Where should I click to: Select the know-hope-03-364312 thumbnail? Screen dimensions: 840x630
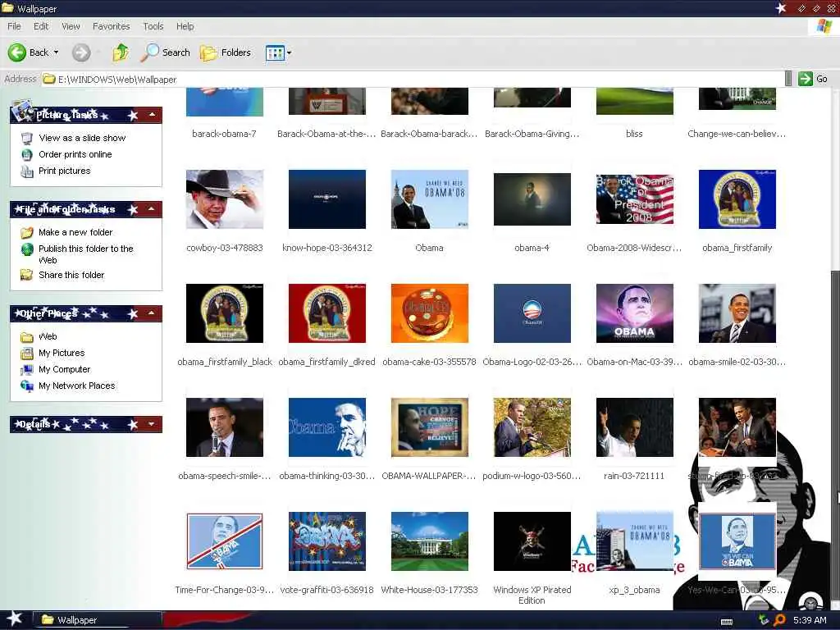click(x=327, y=199)
